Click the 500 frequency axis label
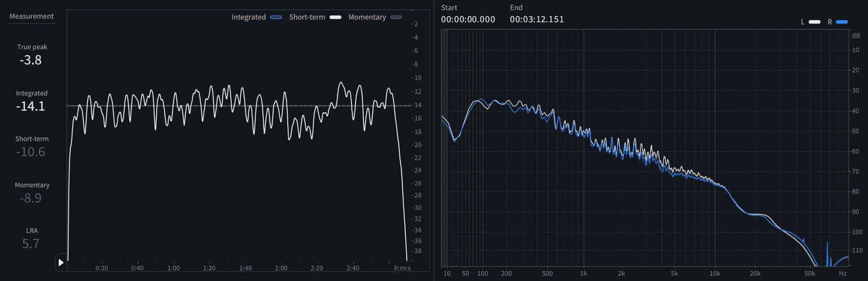 click(x=547, y=273)
